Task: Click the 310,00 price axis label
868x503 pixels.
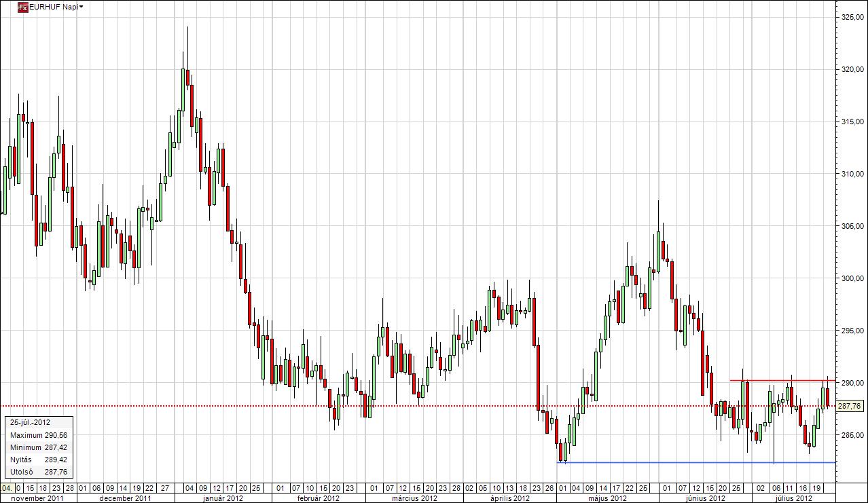Action: pos(852,174)
